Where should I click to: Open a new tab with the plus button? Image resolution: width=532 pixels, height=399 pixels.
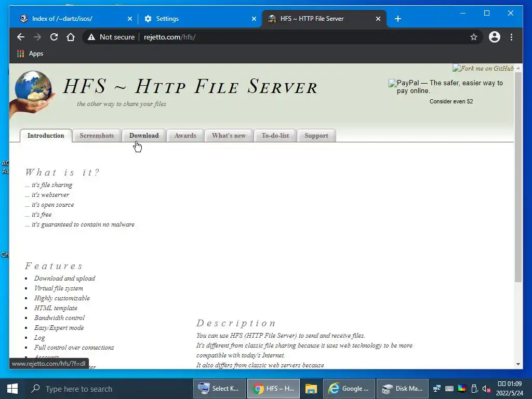point(398,19)
